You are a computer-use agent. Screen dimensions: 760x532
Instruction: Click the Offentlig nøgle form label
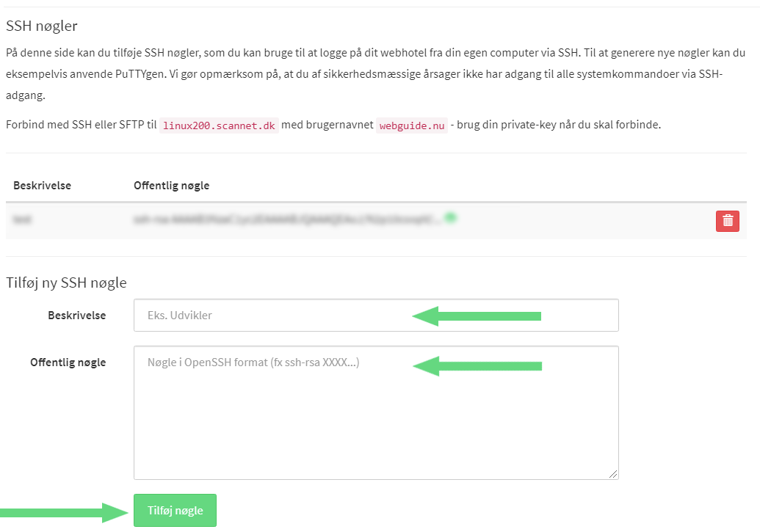68,362
